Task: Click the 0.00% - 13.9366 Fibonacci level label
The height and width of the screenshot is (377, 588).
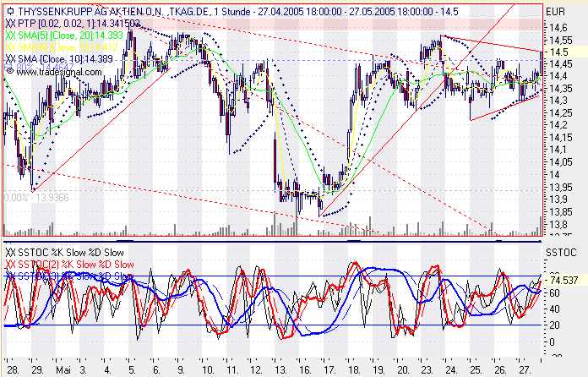Action: click(36, 197)
